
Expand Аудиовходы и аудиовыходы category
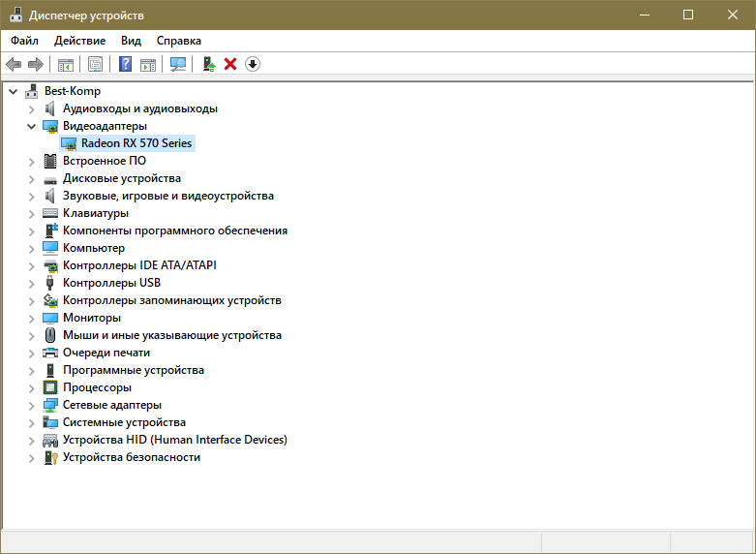click(x=32, y=109)
